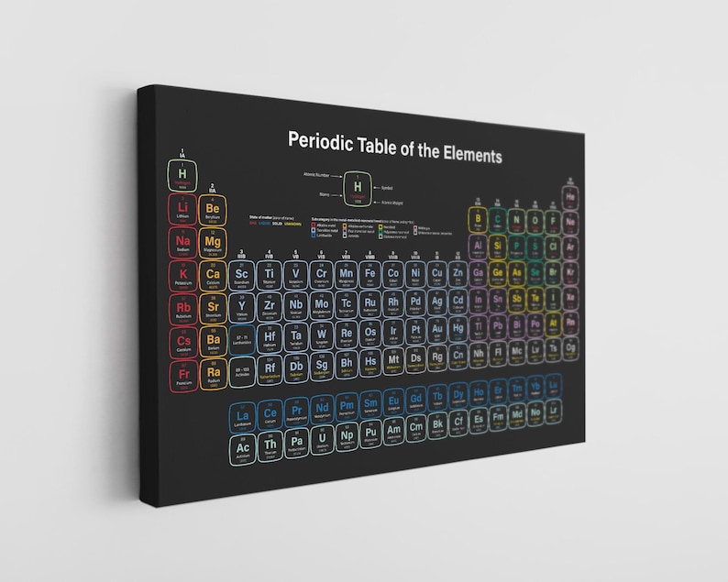
Task: Select the Zn Zinc cell
Action: point(458,274)
